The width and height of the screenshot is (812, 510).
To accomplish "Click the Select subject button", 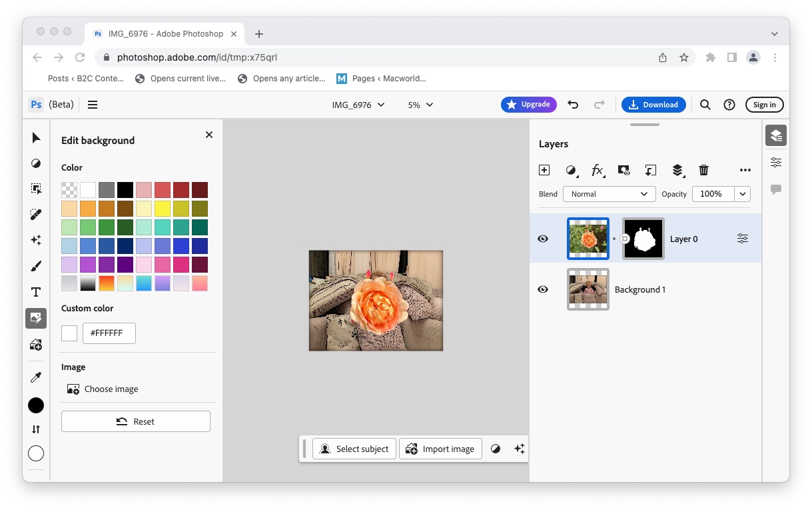I will click(x=354, y=449).
